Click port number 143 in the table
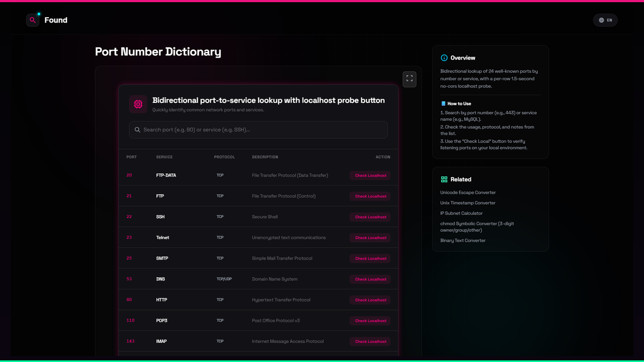Screen dimensions: 644x362 pos(130,341)
